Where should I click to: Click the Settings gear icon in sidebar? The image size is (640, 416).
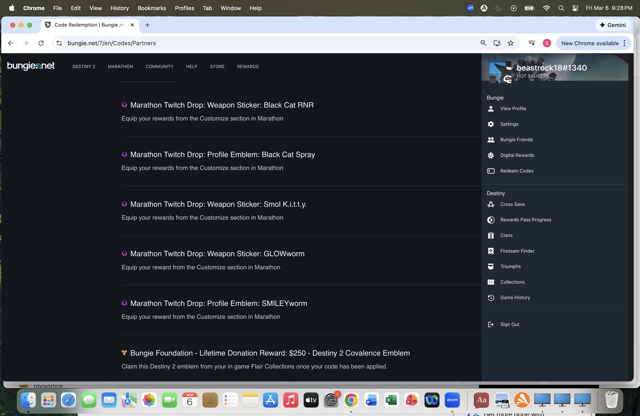pos(491,124)
